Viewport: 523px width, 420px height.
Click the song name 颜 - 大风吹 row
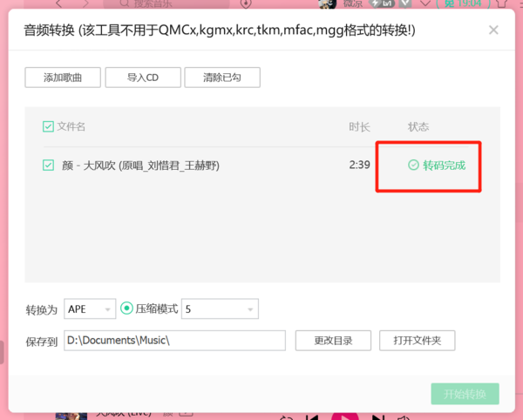[140, 166]
